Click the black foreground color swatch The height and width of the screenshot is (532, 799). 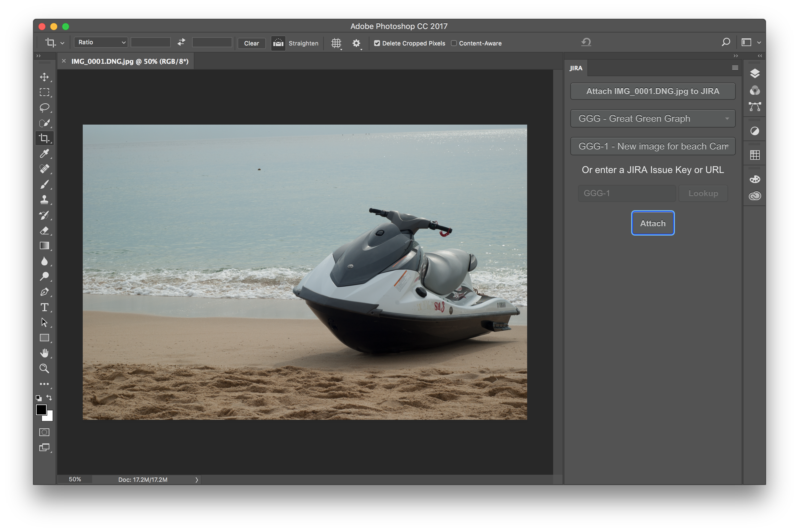coord(41,409)
